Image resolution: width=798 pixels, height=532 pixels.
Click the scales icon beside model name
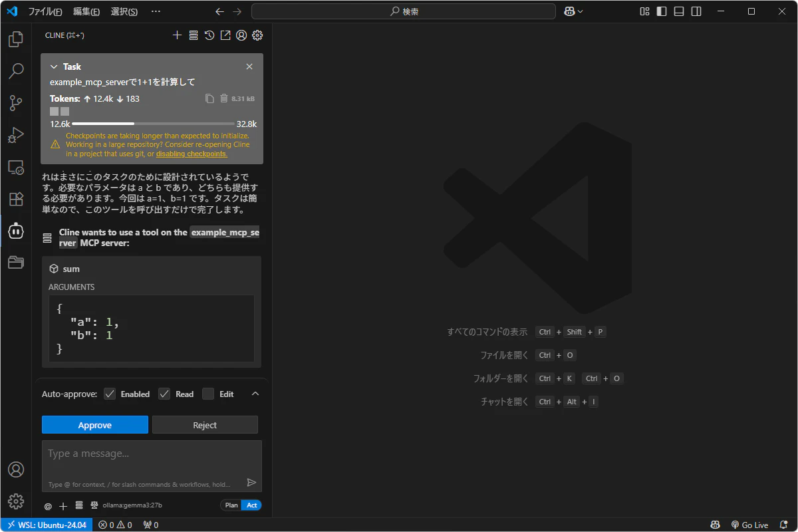94,505
